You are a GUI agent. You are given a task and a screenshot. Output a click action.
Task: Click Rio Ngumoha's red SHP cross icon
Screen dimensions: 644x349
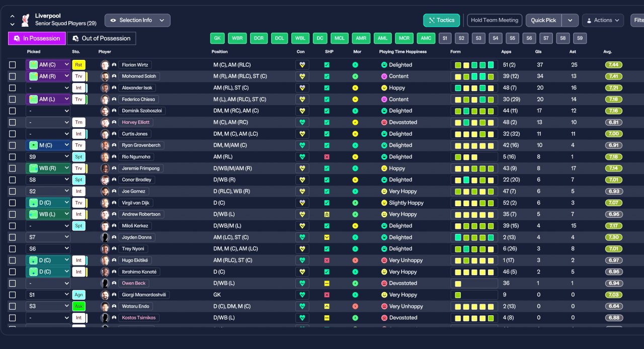[327, 157]
